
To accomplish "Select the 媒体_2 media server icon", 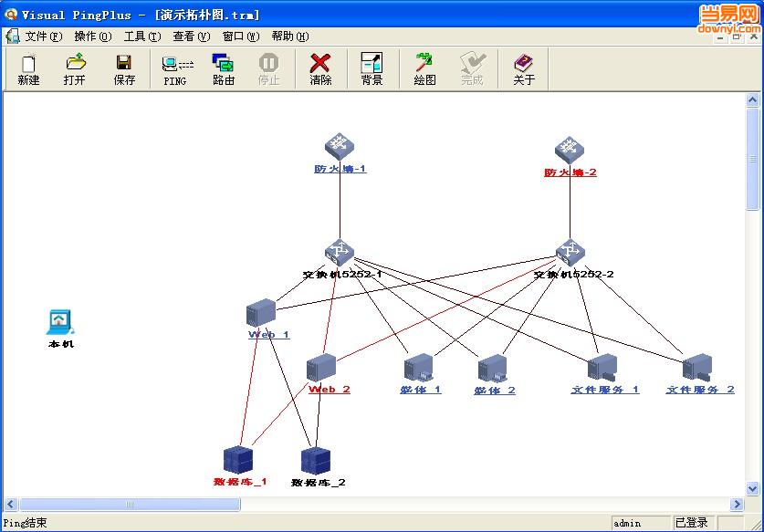I will [x=493, y=369].
